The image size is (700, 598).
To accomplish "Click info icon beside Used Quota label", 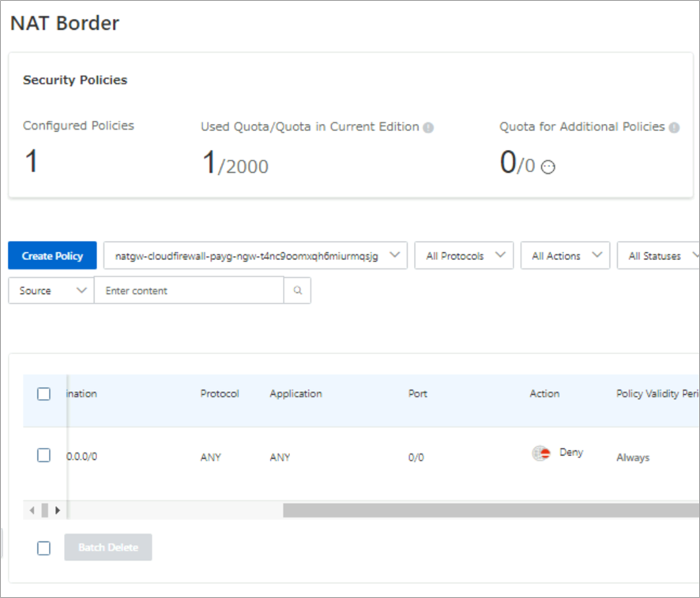I will (428, 127).
